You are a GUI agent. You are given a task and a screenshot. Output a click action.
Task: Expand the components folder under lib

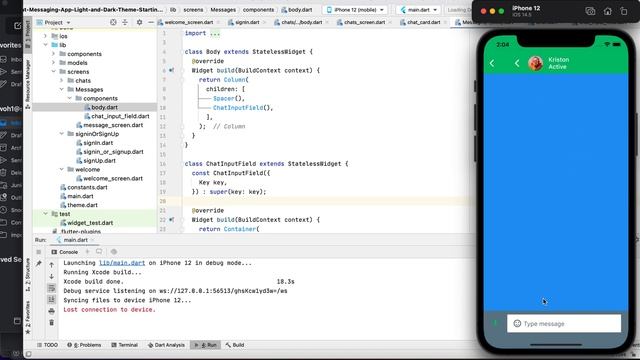point(53,54)
